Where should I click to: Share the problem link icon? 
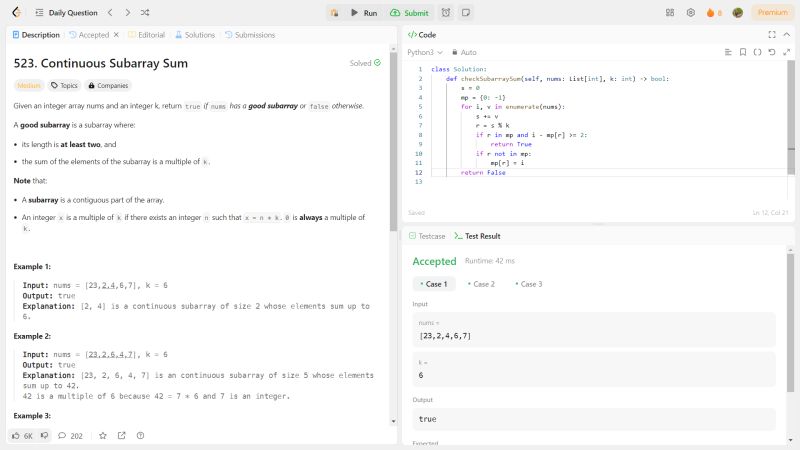tap(121, 436)
